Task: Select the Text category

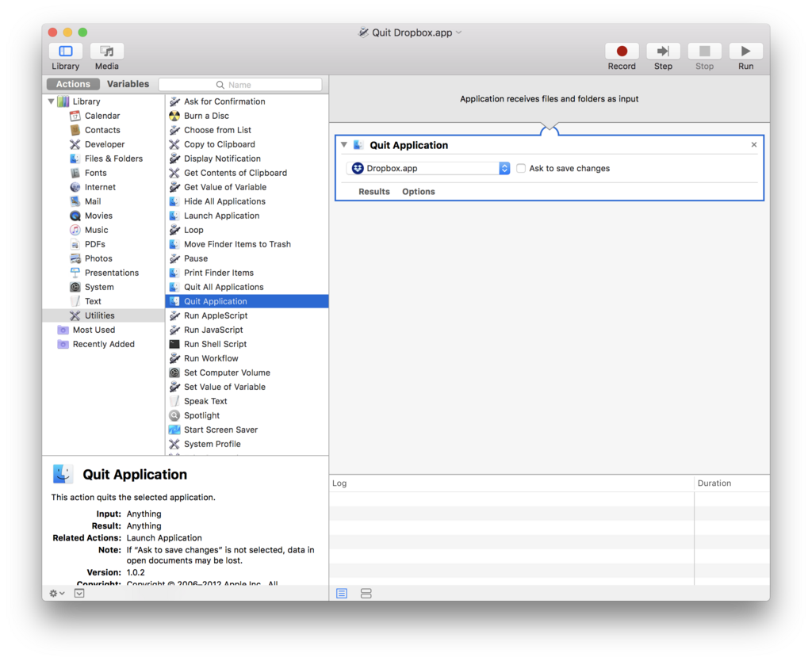Action: (x=93, y=301)
